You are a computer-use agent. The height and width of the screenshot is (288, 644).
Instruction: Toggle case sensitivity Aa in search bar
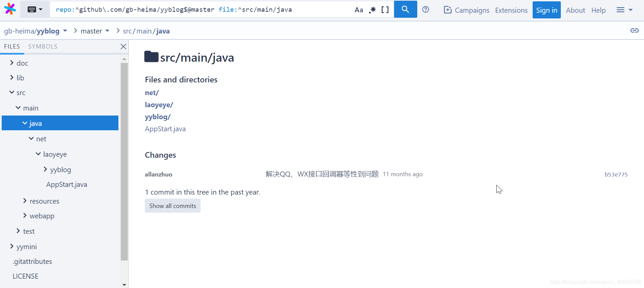pos(359,10)
